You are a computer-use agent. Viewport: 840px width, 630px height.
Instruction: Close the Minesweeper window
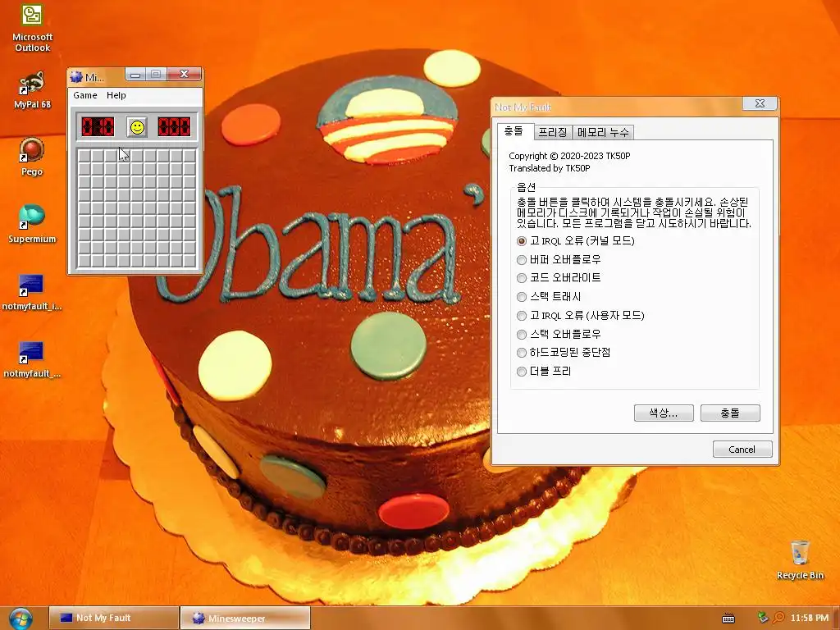[185, 74]
